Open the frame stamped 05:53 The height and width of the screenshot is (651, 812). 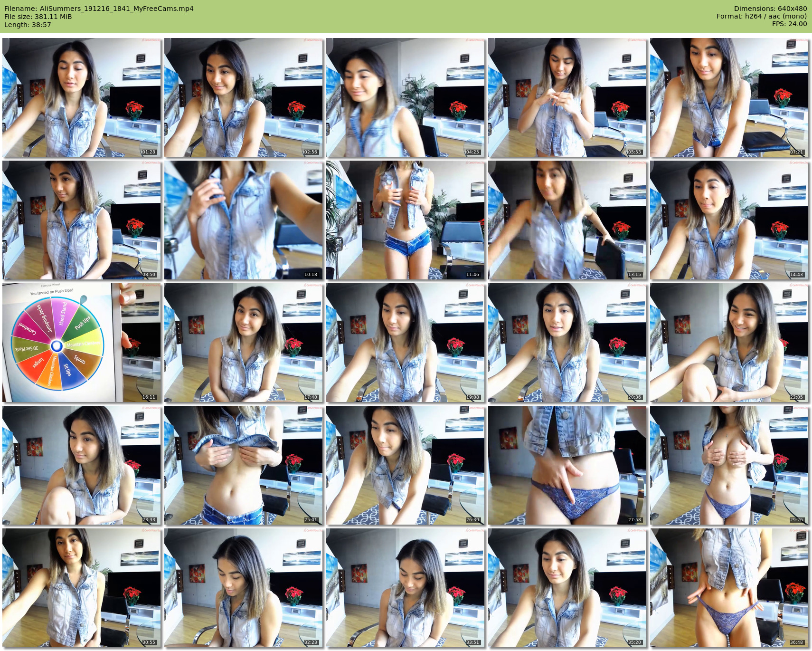pyautogui.click(x=567, y=97)
